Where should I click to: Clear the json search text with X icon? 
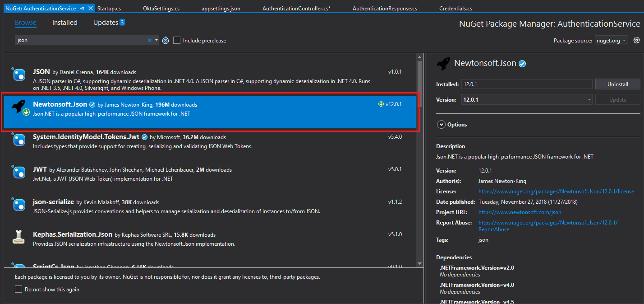pos(150,40)
